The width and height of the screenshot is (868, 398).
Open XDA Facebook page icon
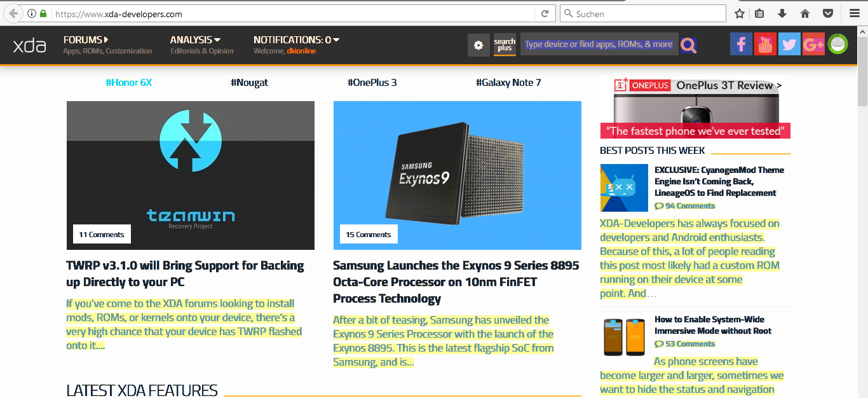pos(741,45)
